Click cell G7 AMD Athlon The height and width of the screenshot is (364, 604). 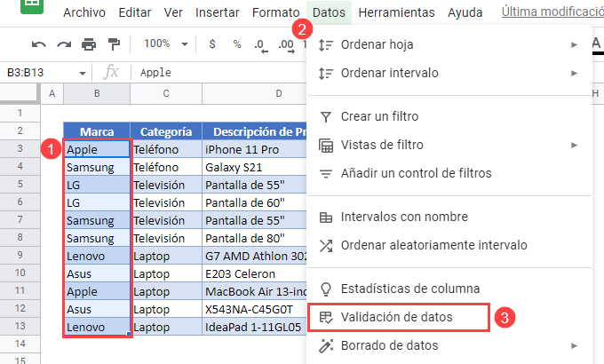254,256
